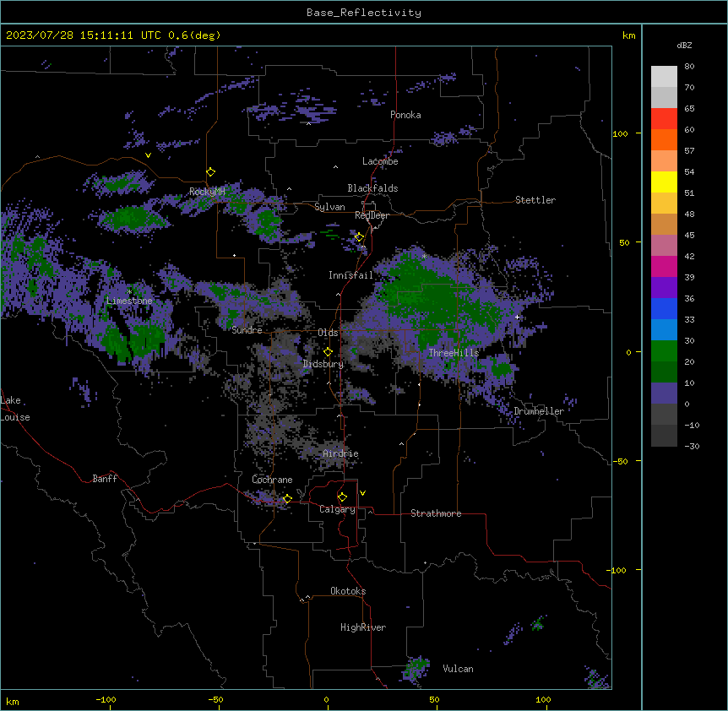Click the Sundre label
Image resolution: width=728 pixels, height=711 pixels.
247,330
